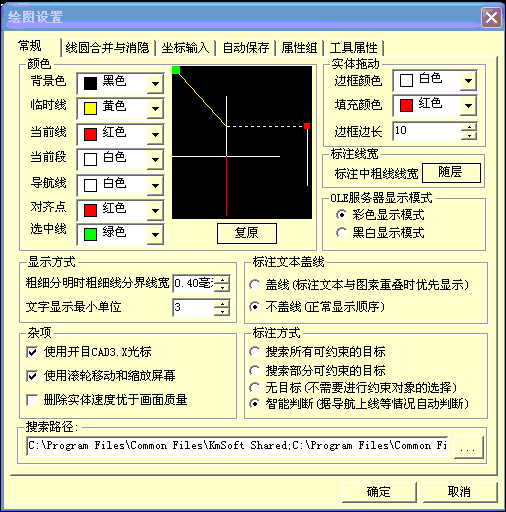
Task: Open the 当前线 color dropdown
Action: point(155,134)
